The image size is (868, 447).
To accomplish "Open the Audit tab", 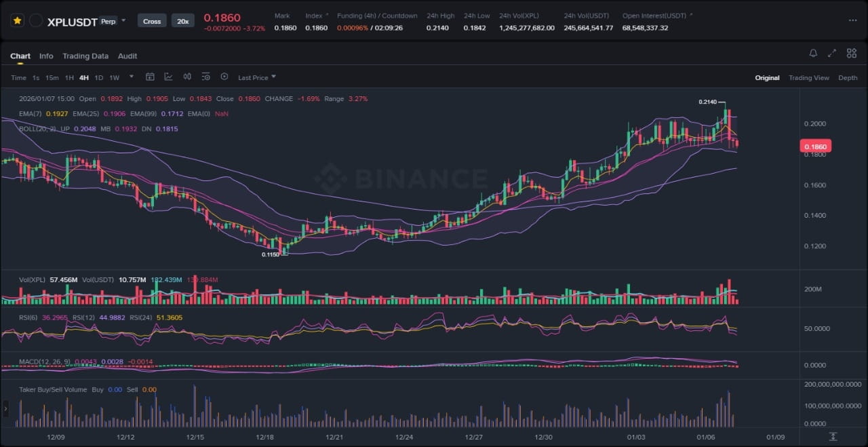I will point(127,56).
